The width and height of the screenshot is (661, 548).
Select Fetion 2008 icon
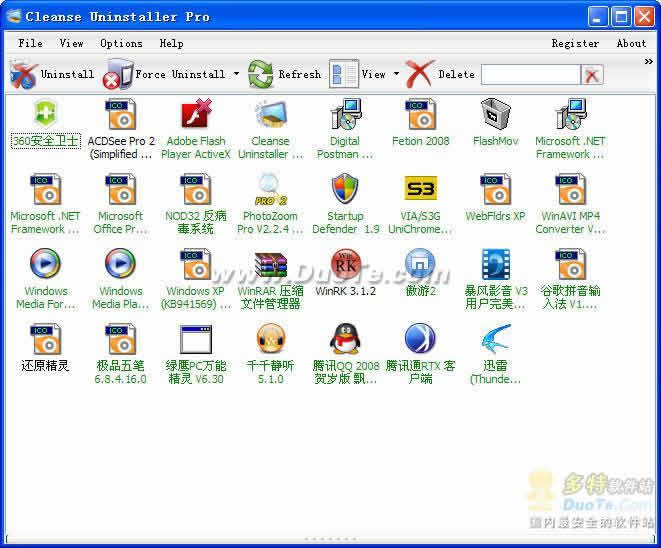point(420,114)
